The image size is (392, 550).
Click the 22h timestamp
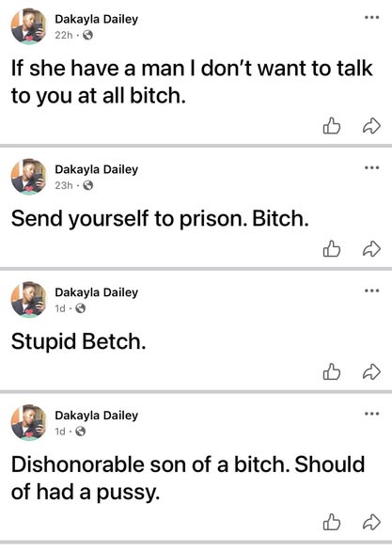[64, 35]
